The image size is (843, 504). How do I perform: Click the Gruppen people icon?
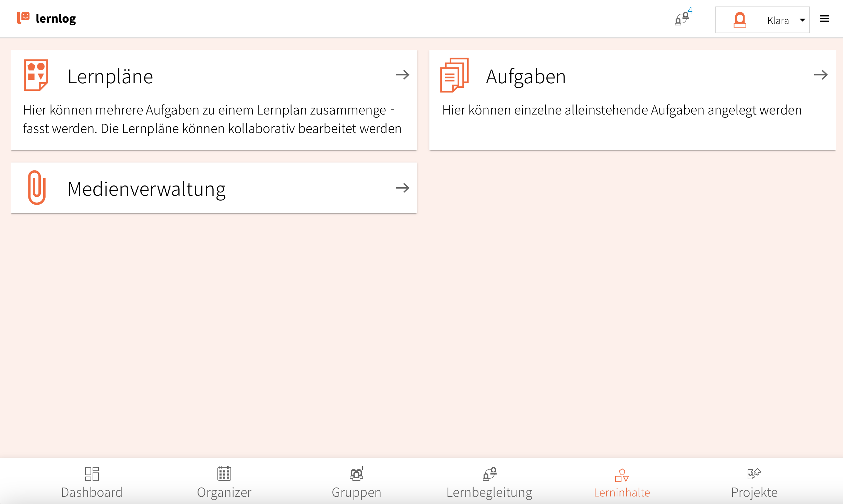[357, 473]
